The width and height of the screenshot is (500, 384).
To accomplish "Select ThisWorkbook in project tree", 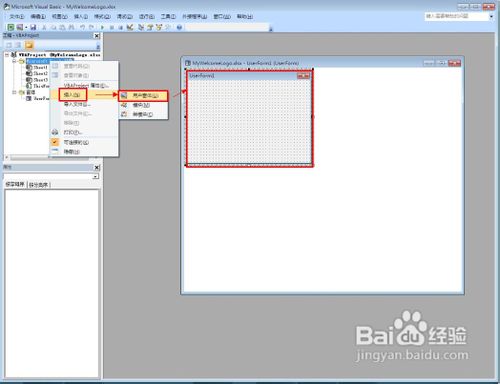I will click(38, 86).
